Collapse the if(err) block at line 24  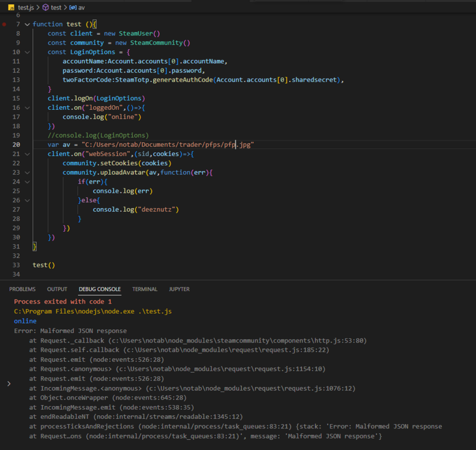coord(27,182)
